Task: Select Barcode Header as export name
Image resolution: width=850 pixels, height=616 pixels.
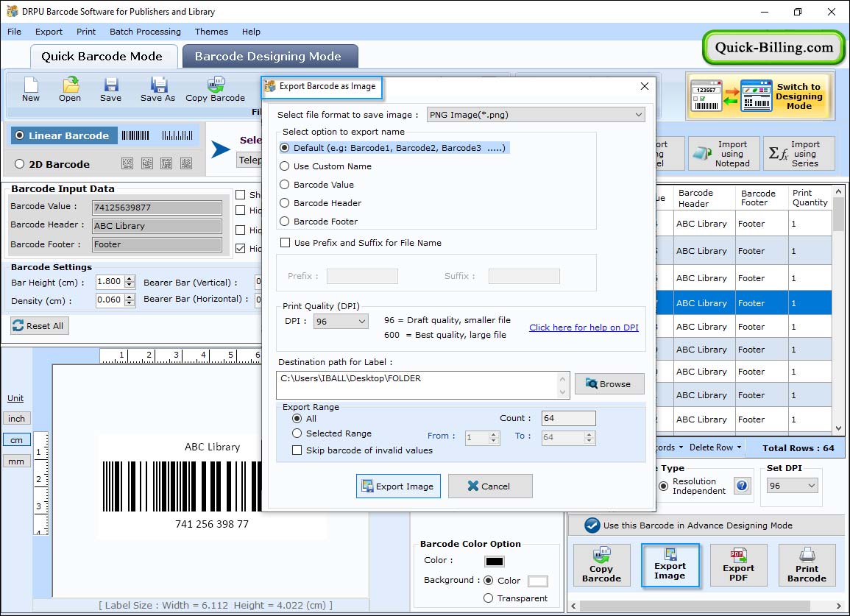Action: [x=285, y=203]
